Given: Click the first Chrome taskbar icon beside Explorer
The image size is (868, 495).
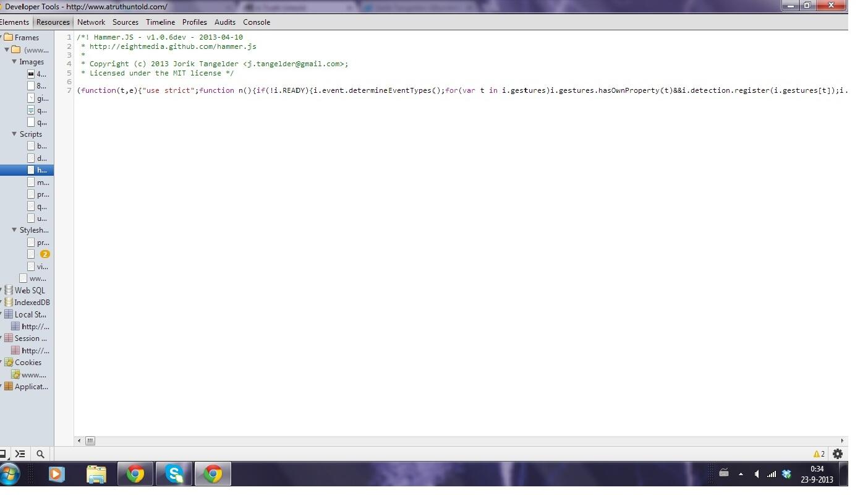Looking at the screenshot, I should (135, 475).
